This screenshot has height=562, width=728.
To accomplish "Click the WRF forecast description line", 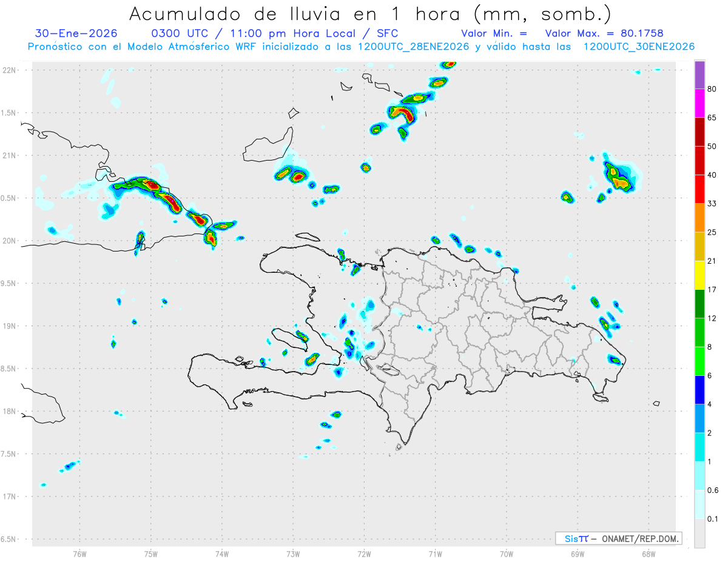I will [361, 47].
